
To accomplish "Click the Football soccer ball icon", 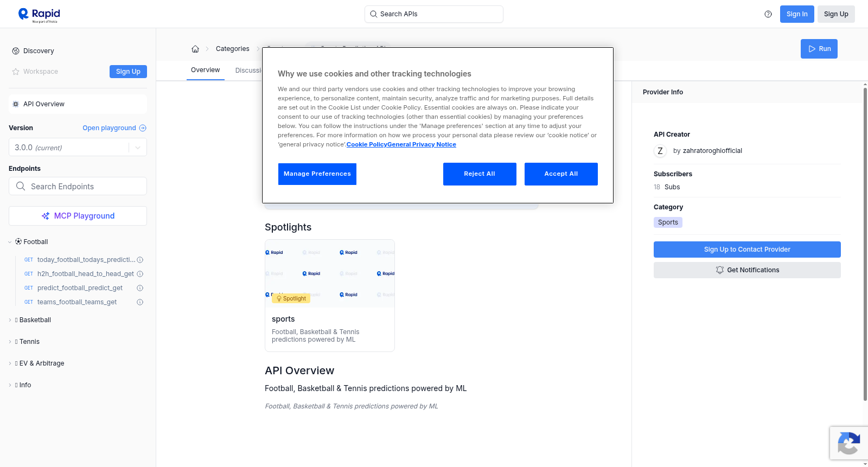I will [x=18, y=241].
